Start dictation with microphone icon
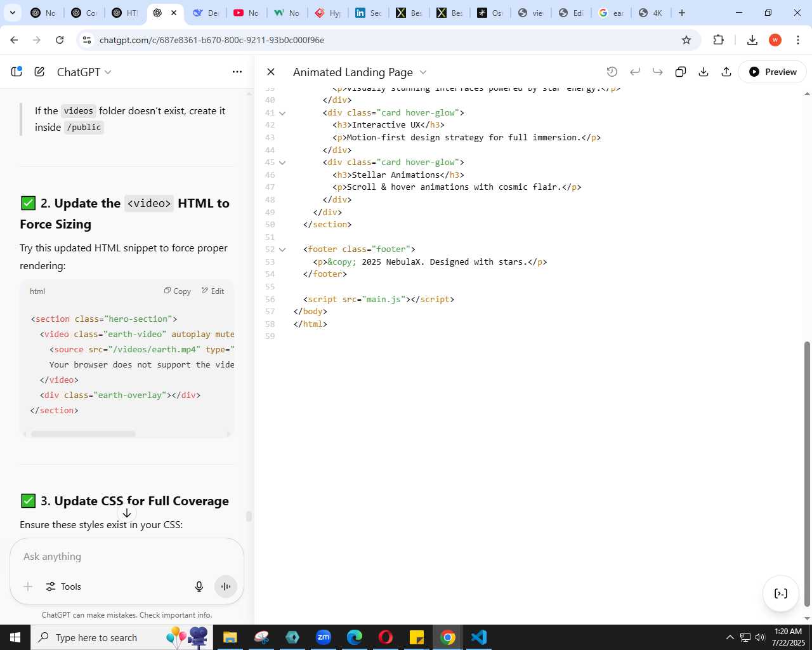Screen dimensions: 812x650 pyautogui.click(x=199, y=587)
